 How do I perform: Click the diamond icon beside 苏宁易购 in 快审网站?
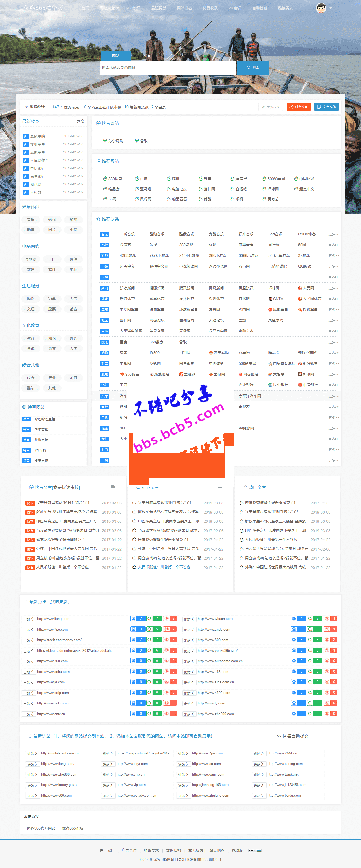click(x=105, y=141)
